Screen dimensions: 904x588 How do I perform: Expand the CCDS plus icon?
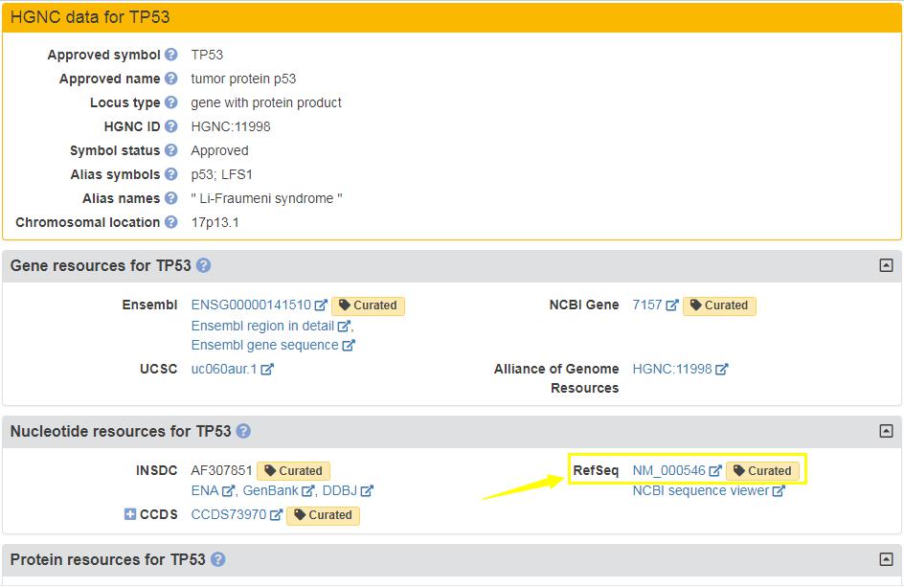coord(130,514)
